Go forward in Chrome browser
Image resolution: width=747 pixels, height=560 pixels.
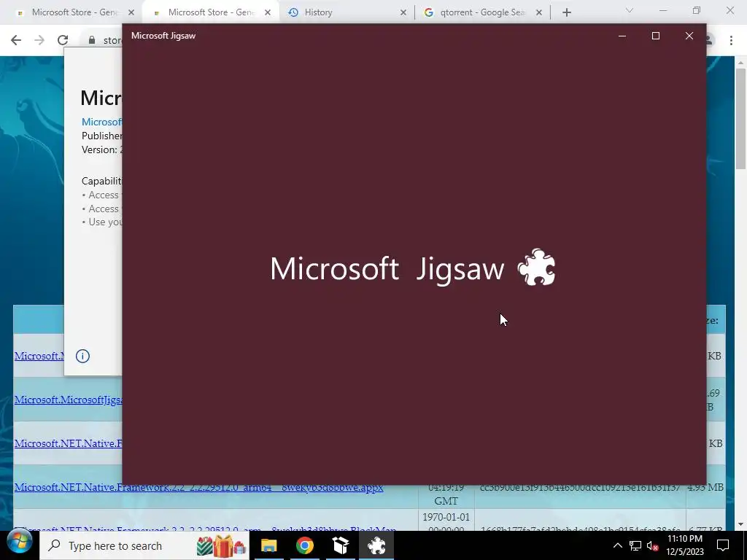click(39, 40)
